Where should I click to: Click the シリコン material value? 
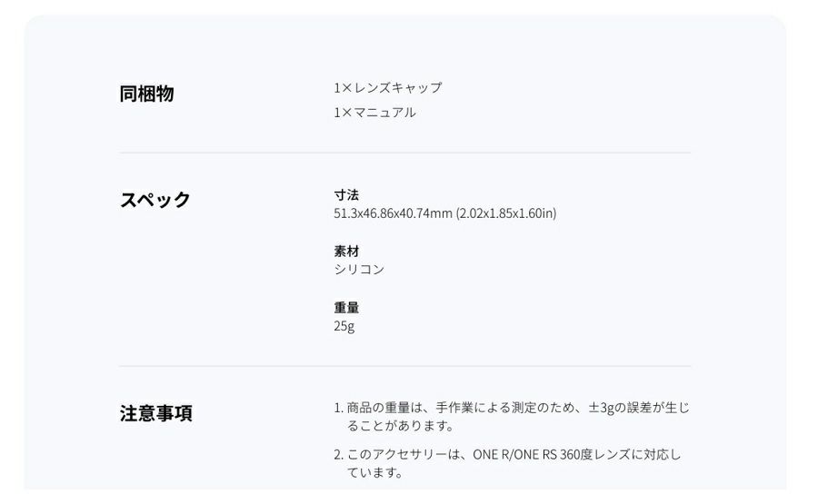coord(359,270)
